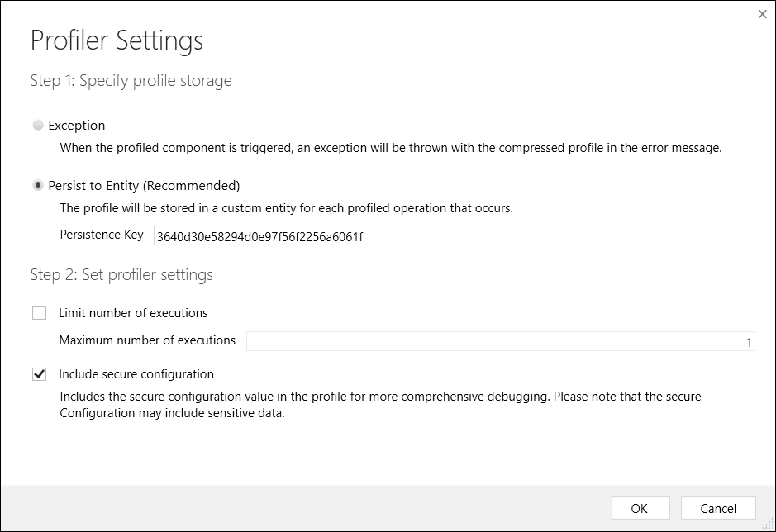This screenshot has width=776, height=532.
Task: Click the Persistence Key input field
Action: point(455,235)
